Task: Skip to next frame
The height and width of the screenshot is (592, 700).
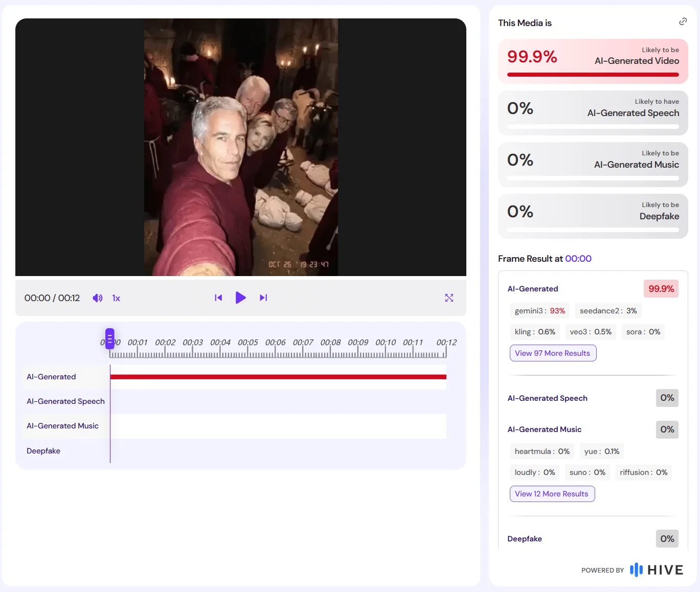Action: (263, 298)
